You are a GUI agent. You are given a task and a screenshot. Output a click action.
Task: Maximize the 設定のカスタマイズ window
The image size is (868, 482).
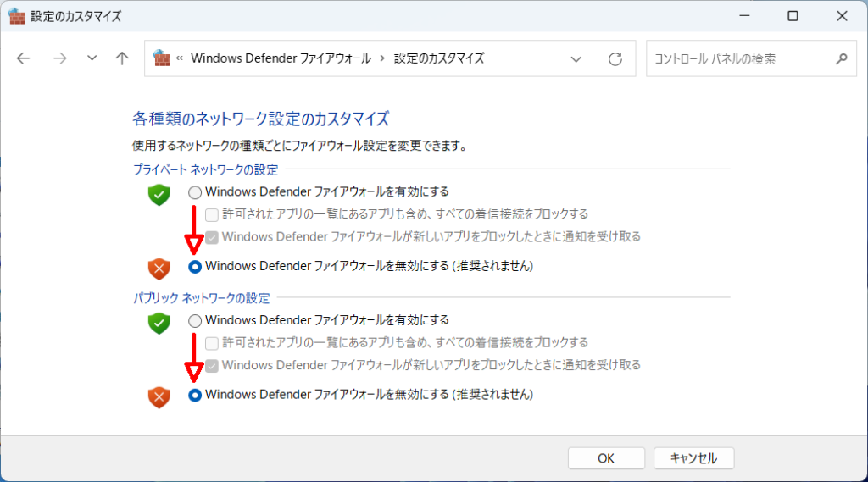click(x=793, y=16)
